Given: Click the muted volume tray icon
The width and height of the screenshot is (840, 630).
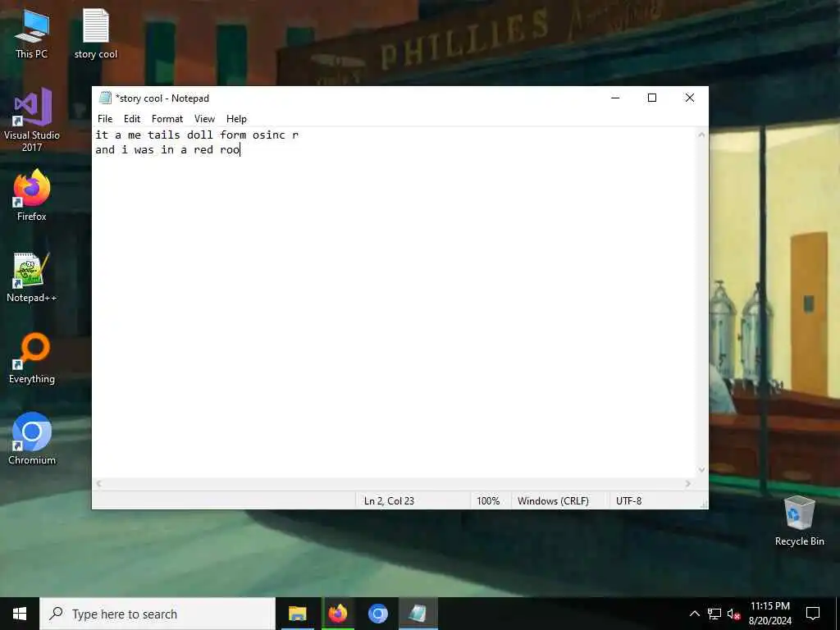Looking at the screenshot, I should pos(733,614).
